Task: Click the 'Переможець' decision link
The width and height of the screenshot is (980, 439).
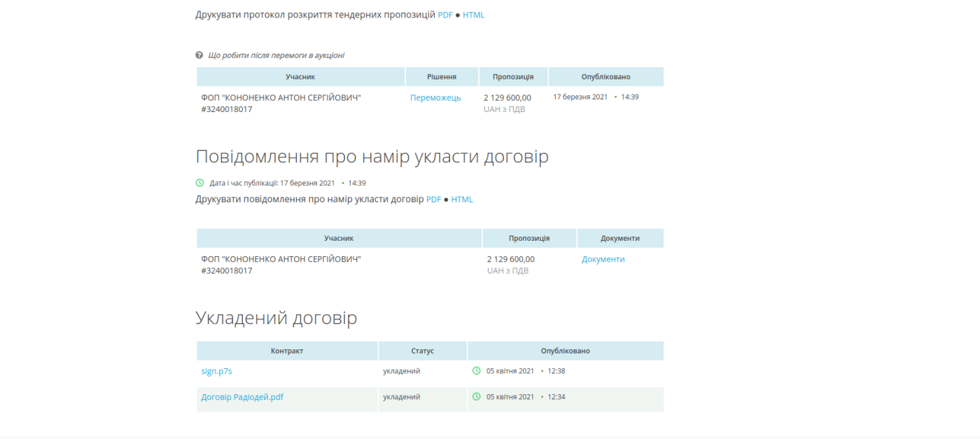Action: 435,98
